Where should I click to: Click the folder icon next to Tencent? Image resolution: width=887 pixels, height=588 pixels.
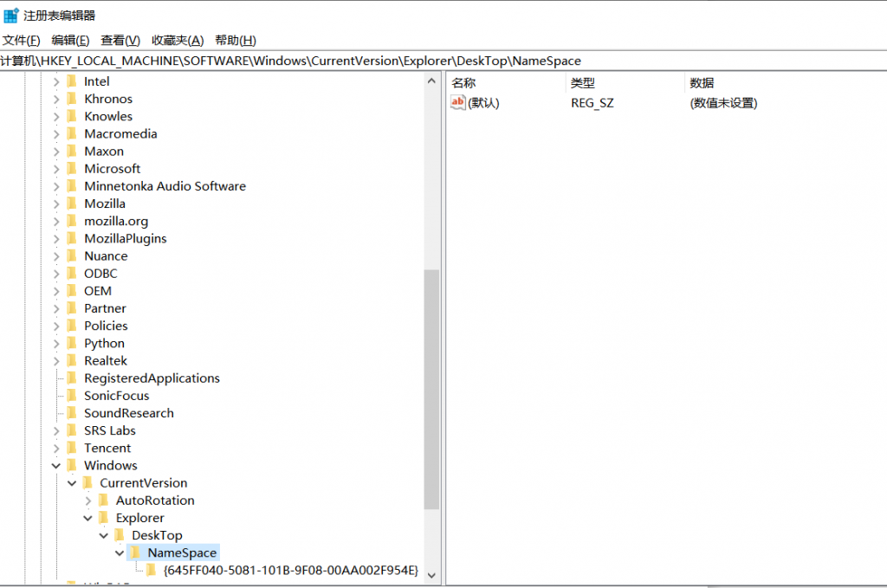point(72,448)
